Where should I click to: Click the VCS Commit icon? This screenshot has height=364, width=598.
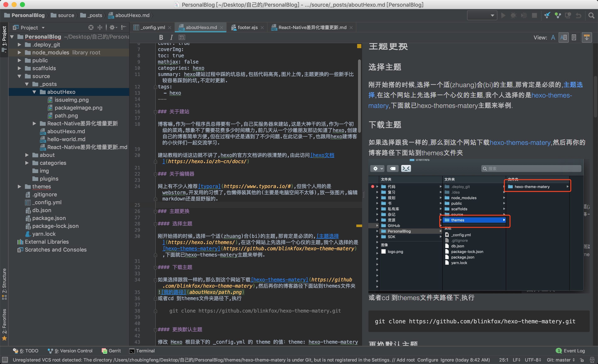click(x=558, y=16)
